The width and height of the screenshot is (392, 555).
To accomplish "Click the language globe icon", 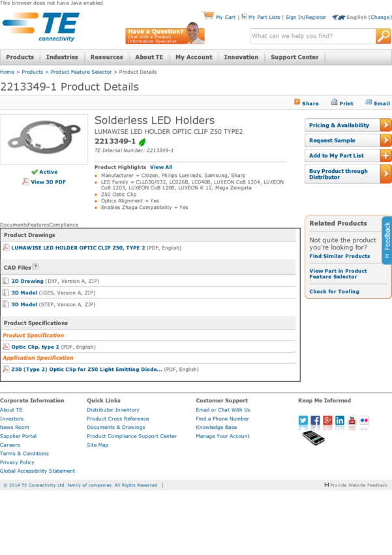I will (x=339, y=17).
